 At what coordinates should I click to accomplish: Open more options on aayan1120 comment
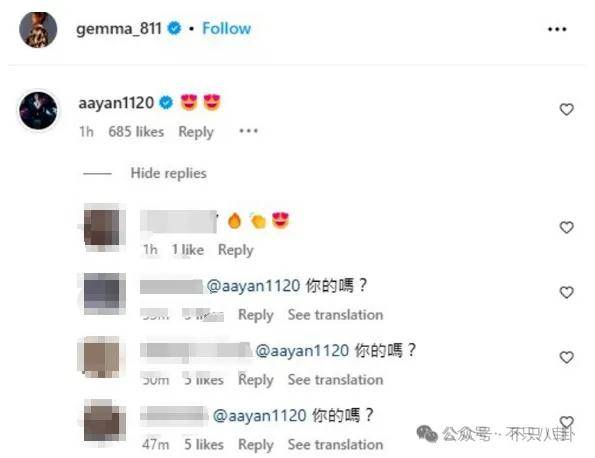(249, 131)
